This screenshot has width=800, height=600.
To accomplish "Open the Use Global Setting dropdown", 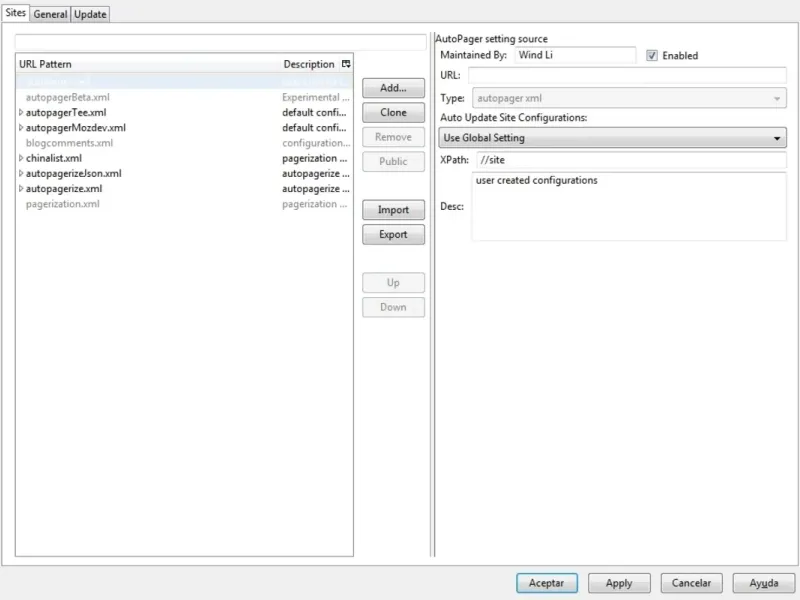I will coord(612,138).
